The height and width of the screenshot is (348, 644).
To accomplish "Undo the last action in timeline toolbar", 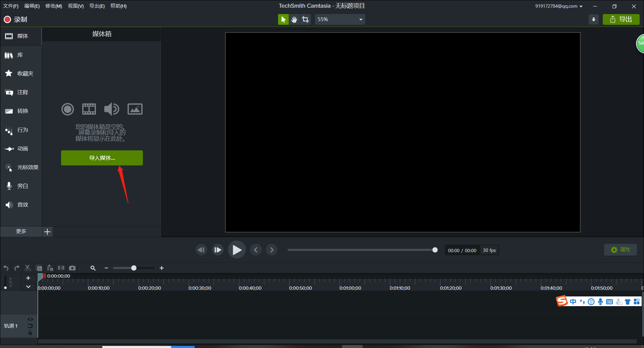I will 6,268.
